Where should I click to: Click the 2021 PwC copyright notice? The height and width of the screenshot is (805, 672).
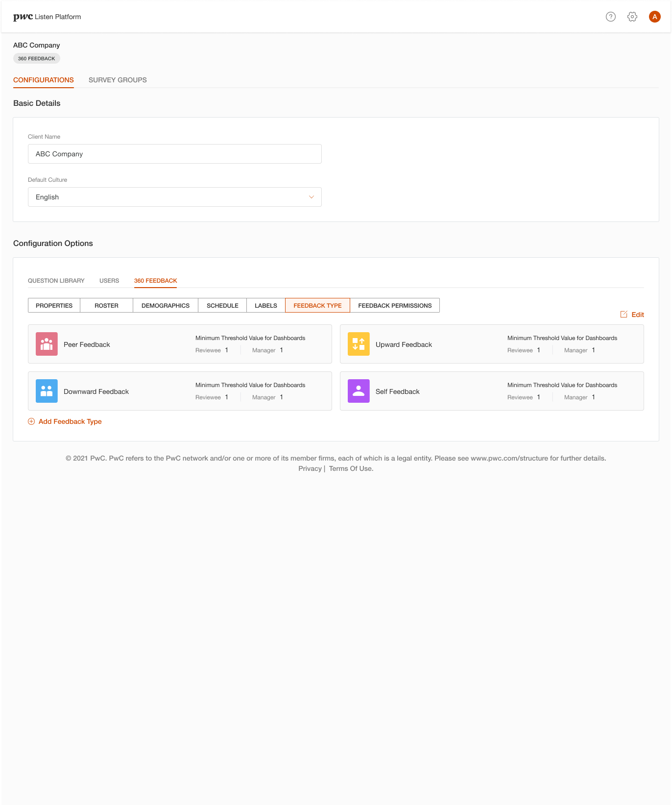point(336,458)
